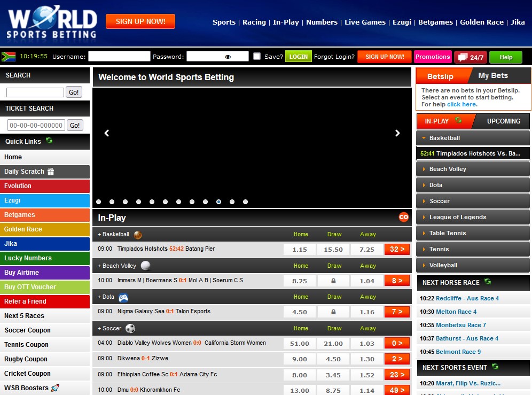Click the Daily Scratch gift icon
532x395 pixels.
pyautogui.click(x=51, y=172)
